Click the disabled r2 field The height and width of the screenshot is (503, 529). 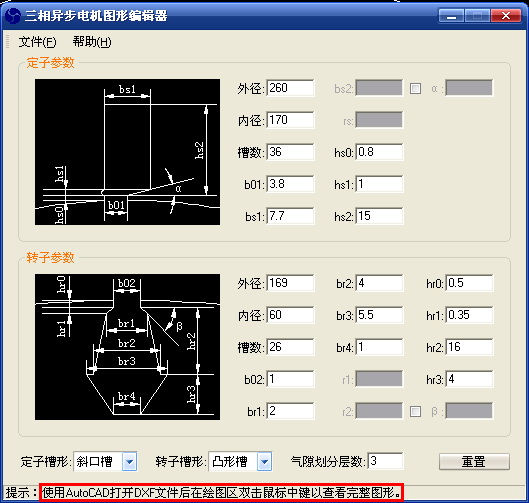click(x=379, y=411)
